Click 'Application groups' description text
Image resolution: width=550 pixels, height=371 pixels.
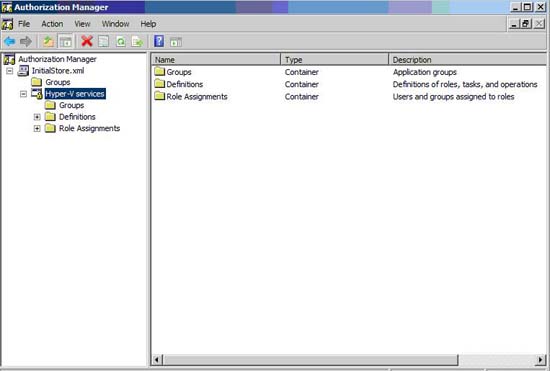click(x=425, y=72)
